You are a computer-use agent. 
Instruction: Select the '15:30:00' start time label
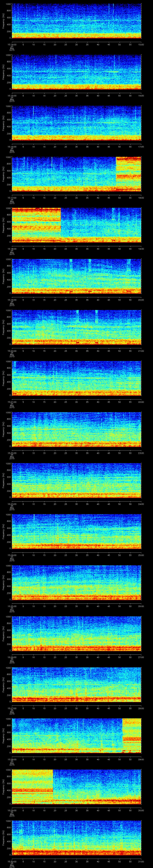(12, 862)
